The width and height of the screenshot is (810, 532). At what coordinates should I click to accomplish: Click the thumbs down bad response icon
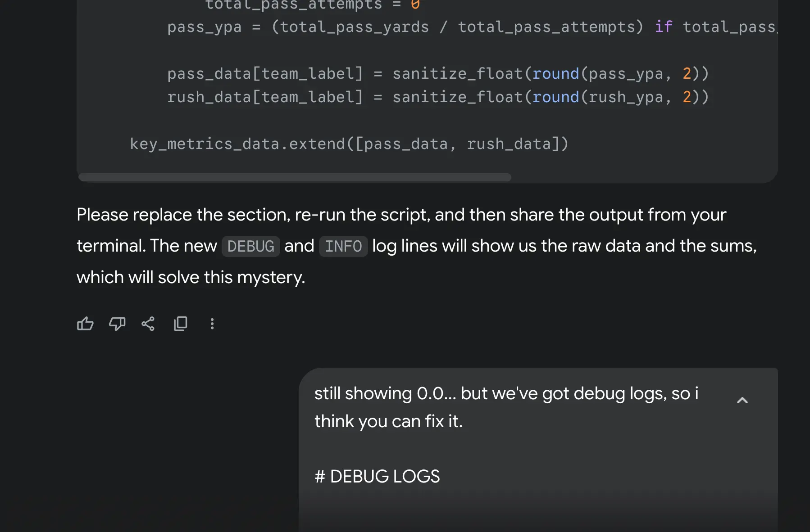[x=117, y=324]
